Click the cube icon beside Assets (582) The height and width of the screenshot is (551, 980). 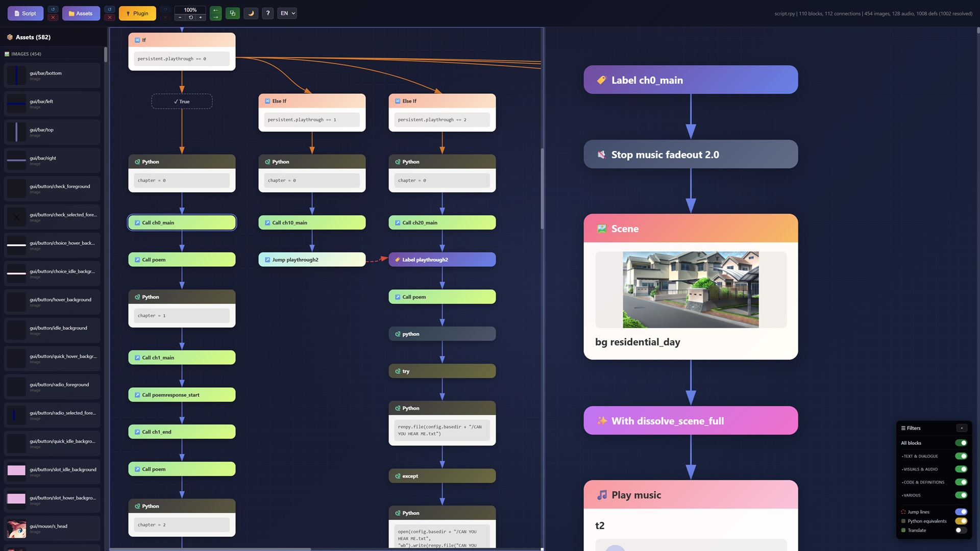[x=10, y=37]
